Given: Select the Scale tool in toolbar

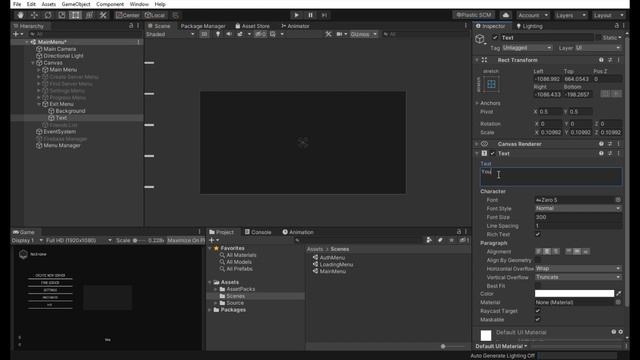Looking at the screenshot, I should pos(62,15).
